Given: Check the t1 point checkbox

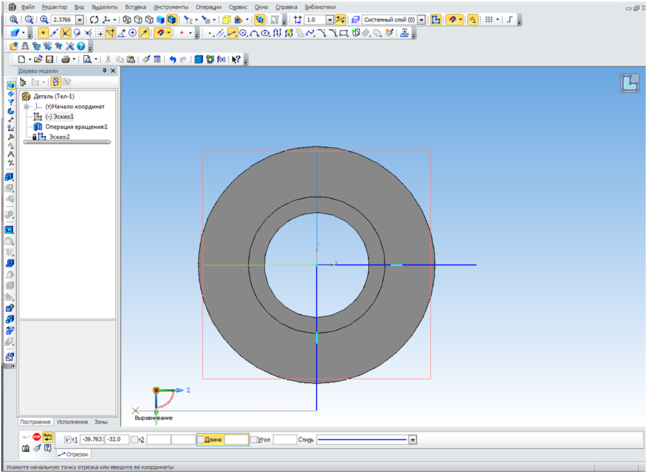Looking at the screenshot, I should (68, 440).
